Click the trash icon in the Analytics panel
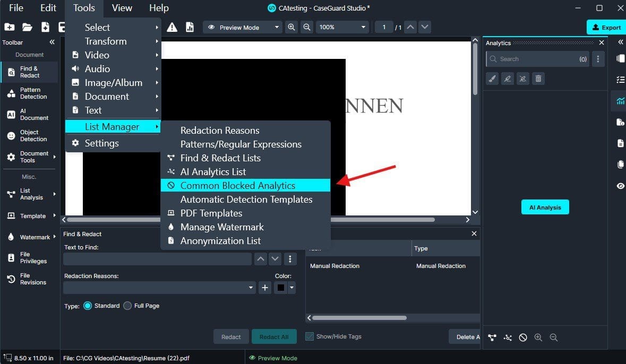This screenshot has width=626, height=364. (x=538, y=79)
